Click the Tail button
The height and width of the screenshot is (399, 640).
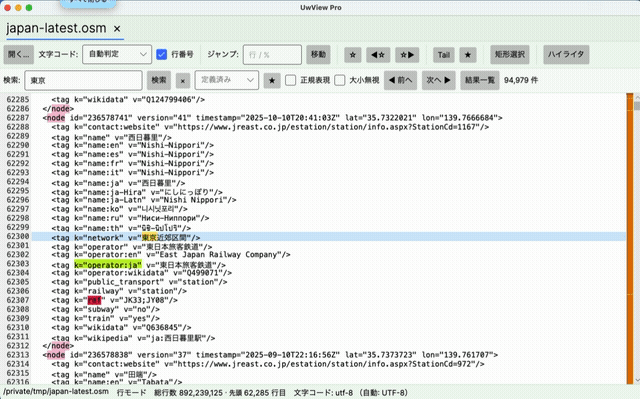444,55
